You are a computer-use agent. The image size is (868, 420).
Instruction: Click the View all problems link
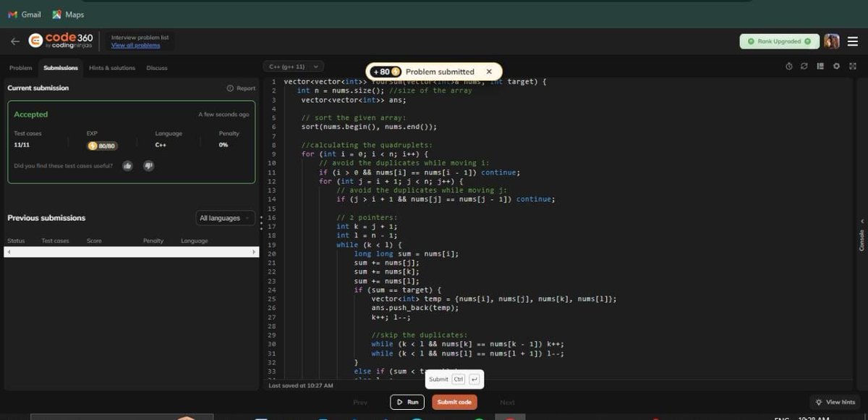pyautogui.click(x=136, y=46)
